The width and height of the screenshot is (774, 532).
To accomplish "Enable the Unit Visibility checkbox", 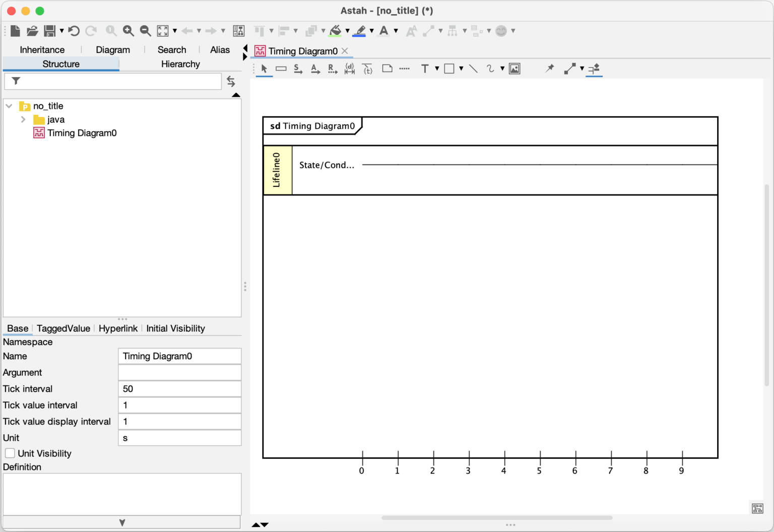I will pyautogui.click(x=10, y=453).
